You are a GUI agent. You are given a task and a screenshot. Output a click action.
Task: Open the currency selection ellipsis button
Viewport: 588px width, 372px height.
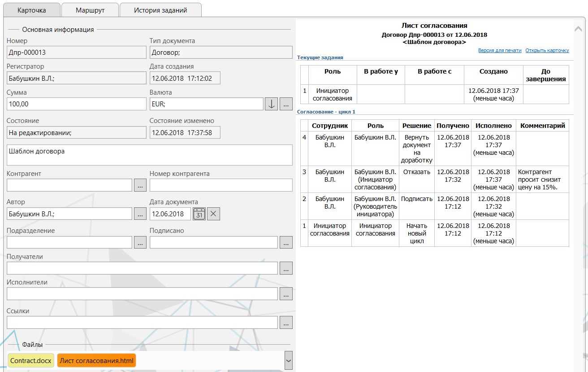click(x=286, y=104)
